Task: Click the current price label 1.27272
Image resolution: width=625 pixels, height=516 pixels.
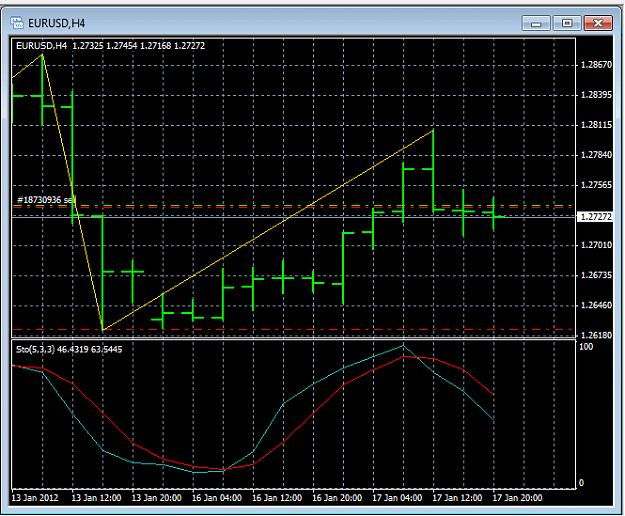Action: click(595, 217)
